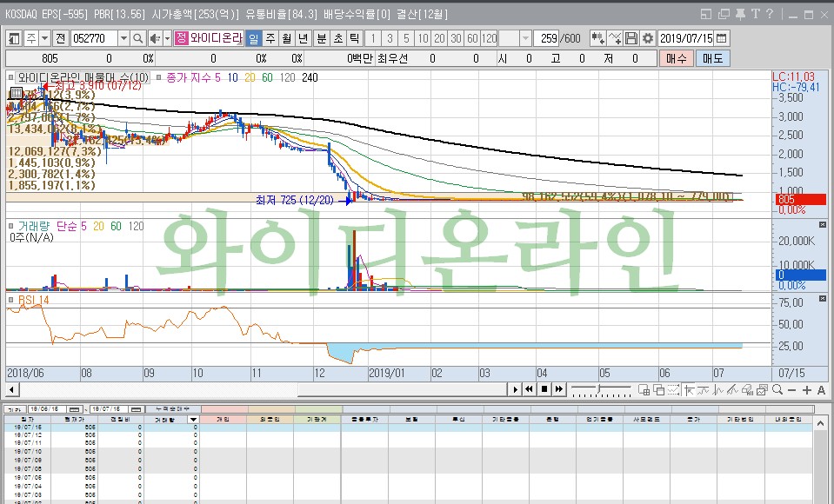Select the 초 second period toggle
834x504 pixels.
click(337, 38)
